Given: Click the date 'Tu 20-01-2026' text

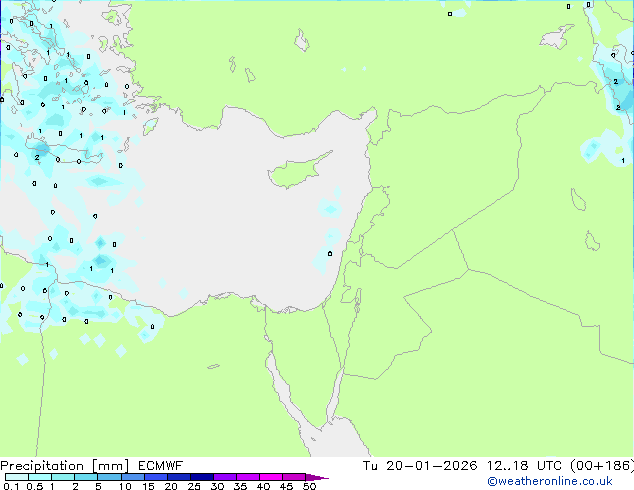Looking at the screenshot, I should pyautogui.click(x=420, y=466).
